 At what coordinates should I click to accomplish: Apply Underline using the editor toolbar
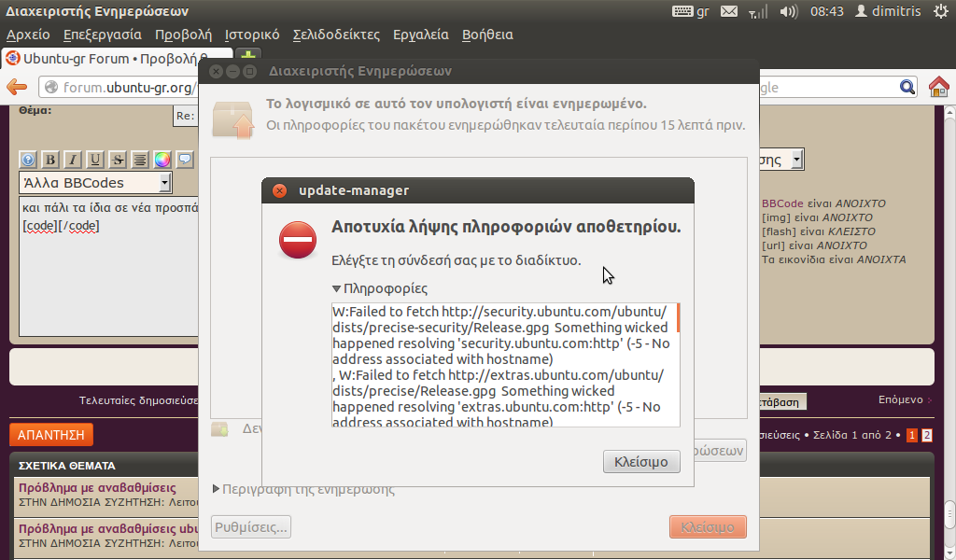coord(94,160)
